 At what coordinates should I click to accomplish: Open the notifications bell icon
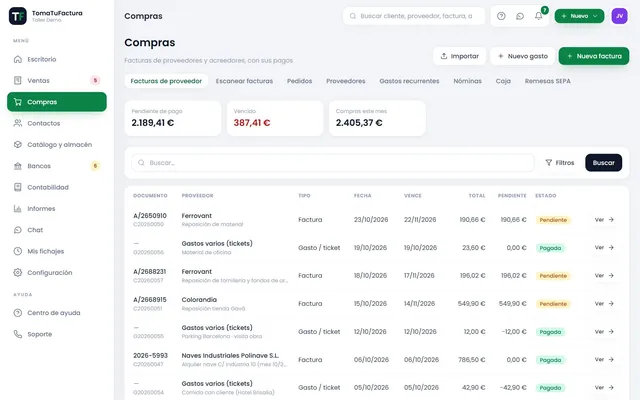click(539, 16)
